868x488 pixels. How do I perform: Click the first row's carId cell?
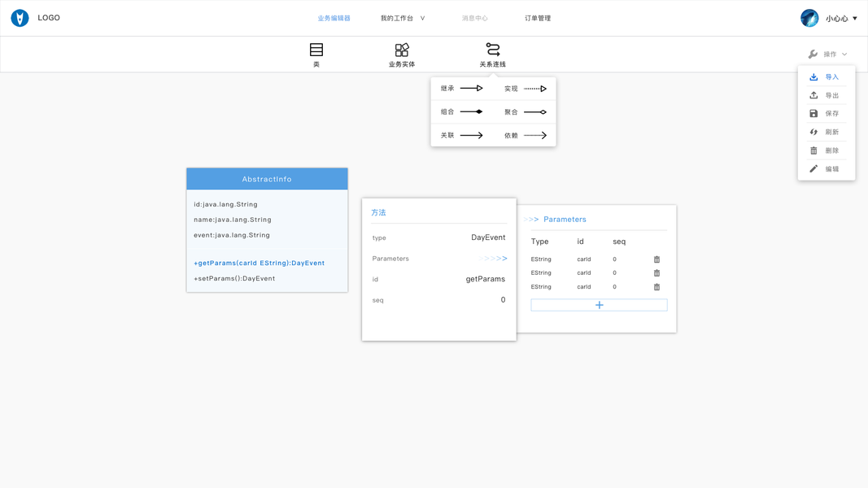coord(584,259)
